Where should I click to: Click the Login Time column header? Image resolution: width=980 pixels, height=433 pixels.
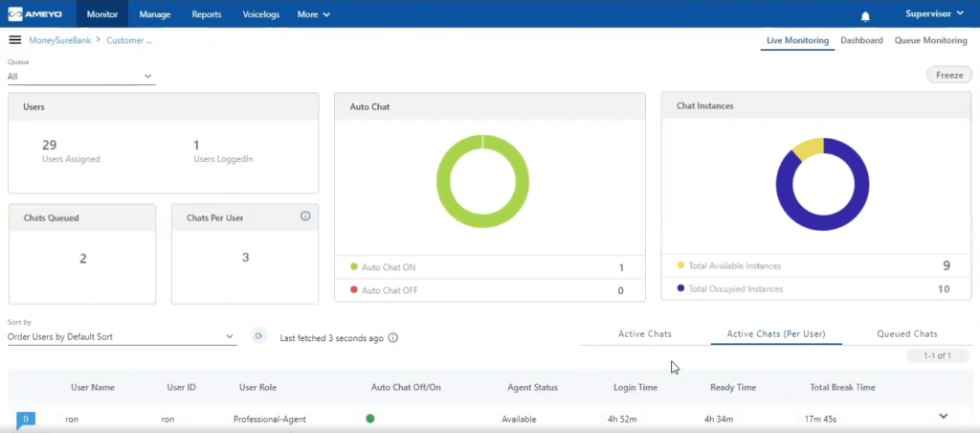[x=635, y=387]
